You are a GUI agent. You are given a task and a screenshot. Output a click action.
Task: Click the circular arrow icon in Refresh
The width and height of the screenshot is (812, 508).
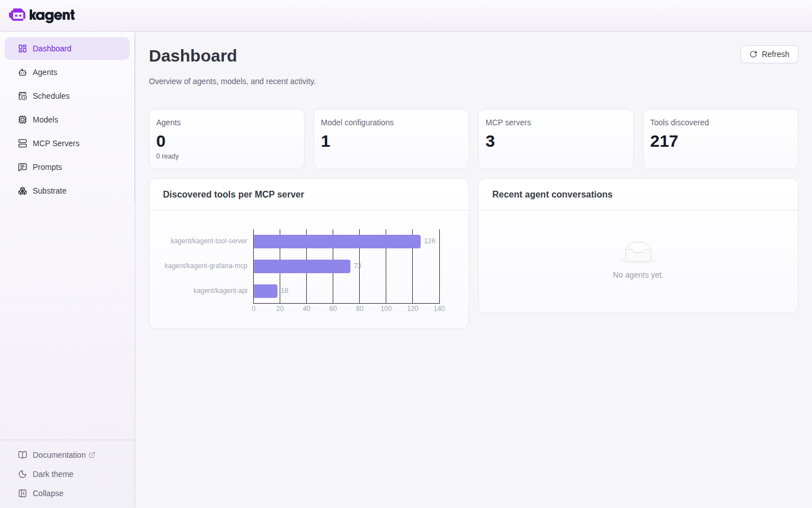click(x=753, y=54)
